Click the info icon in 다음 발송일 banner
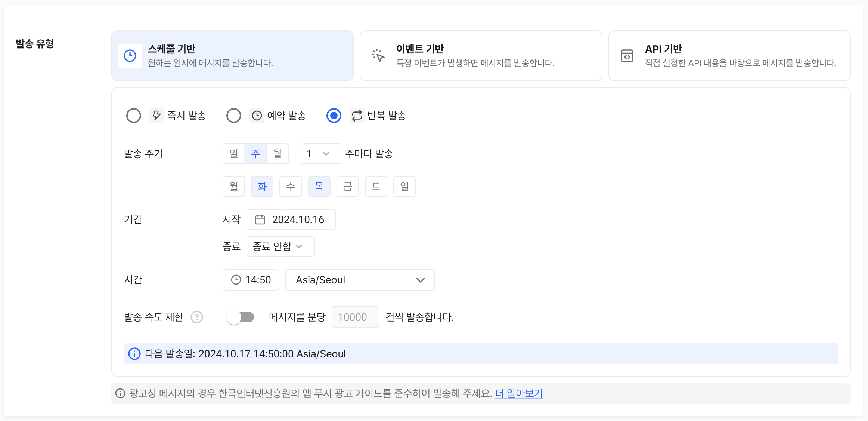Viewport: 868px width, 421px height. point(134,354)
